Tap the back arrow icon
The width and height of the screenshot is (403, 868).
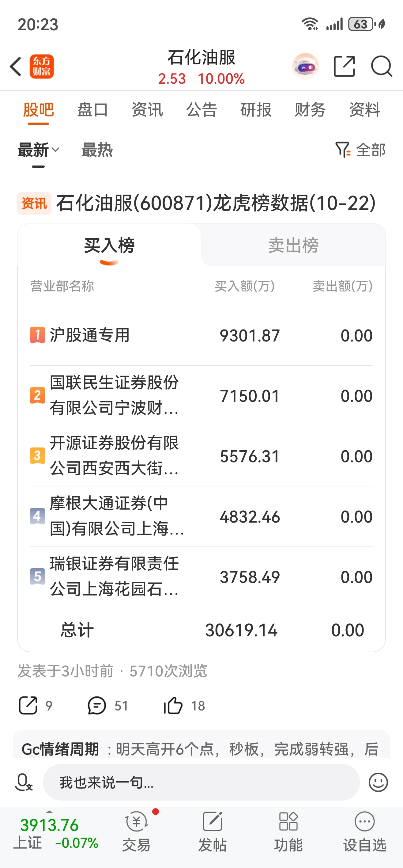tap(16, 67)
